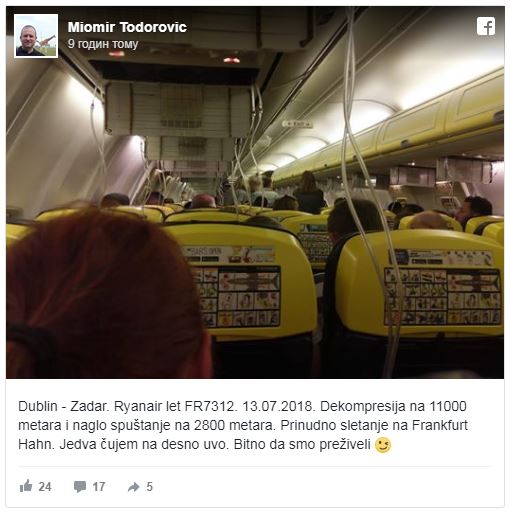Image resolution: width=510 pixels, height=513 pixels.
Task: Click the comment count 17
Action: click(99, 487)
